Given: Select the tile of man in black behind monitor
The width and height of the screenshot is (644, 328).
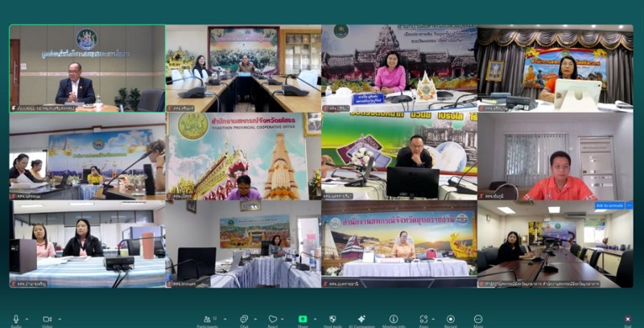Looking at the screenshot, I should (x=399, y=156).
